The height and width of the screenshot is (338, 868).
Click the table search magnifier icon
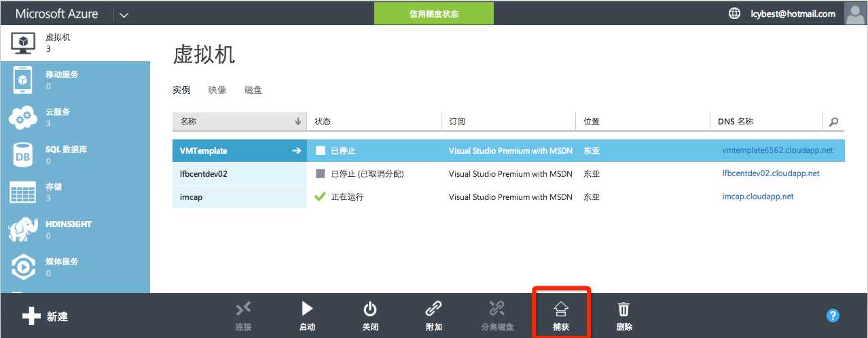click(x=833, y=122)
